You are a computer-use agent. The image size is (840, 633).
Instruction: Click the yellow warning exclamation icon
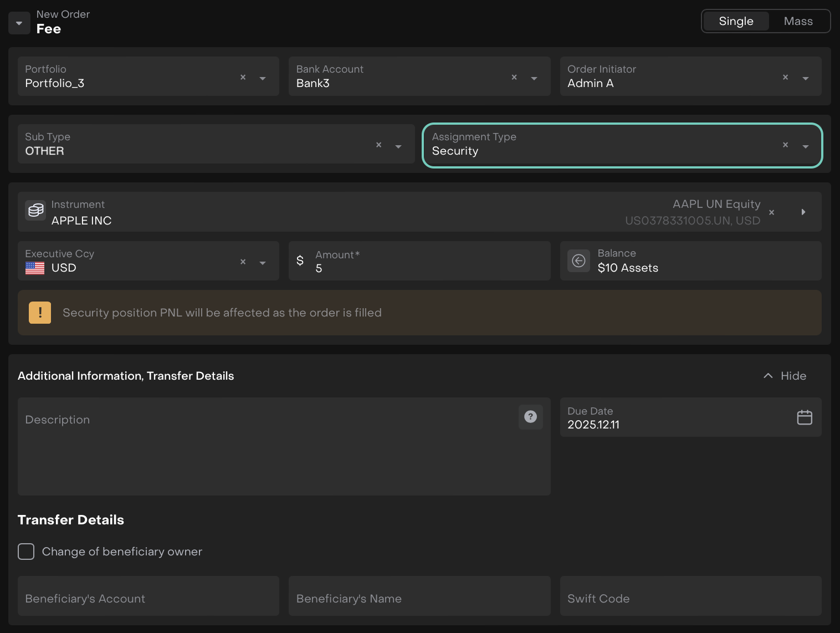point(40,313)
